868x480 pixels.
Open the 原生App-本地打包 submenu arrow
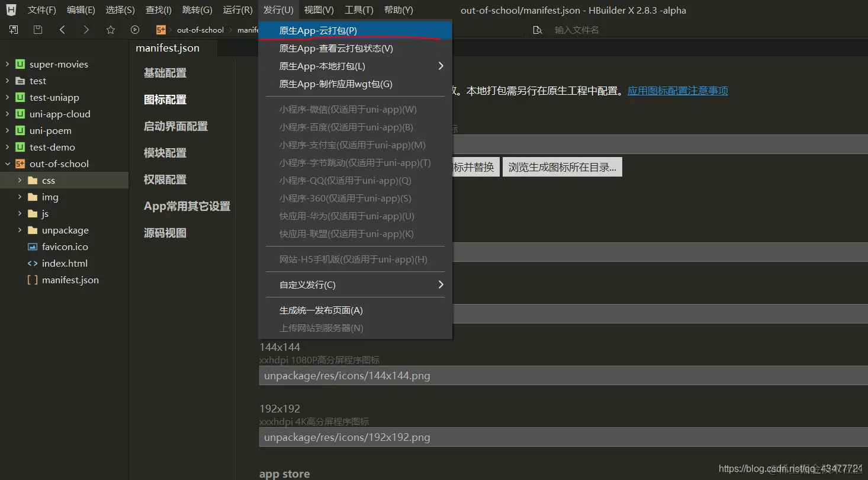click(x=441, y=66)
